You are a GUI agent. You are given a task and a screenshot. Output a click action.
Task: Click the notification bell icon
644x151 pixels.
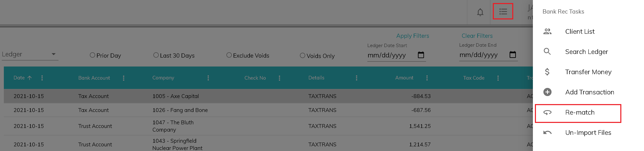coord(480,12)
